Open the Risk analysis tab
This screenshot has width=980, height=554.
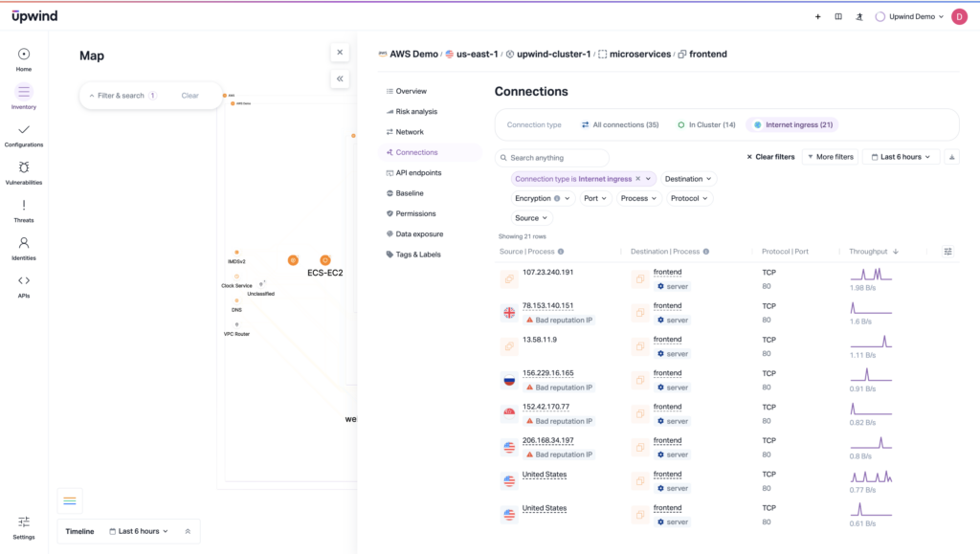pos(416,112)
